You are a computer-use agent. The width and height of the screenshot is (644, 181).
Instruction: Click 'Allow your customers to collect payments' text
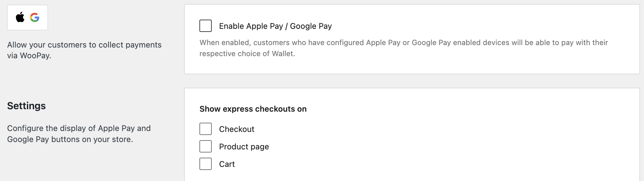coord(84,45)
